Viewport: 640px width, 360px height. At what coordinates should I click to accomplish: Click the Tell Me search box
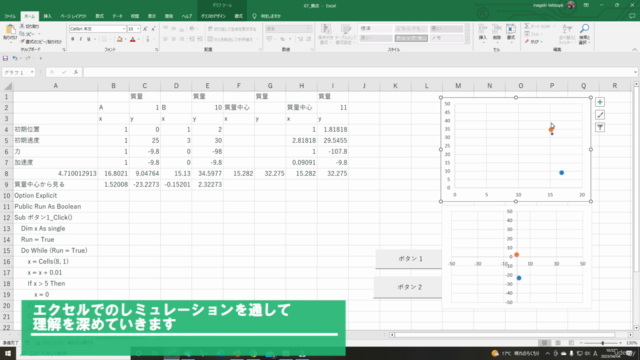pyautogui.click(x=267, y=16)
